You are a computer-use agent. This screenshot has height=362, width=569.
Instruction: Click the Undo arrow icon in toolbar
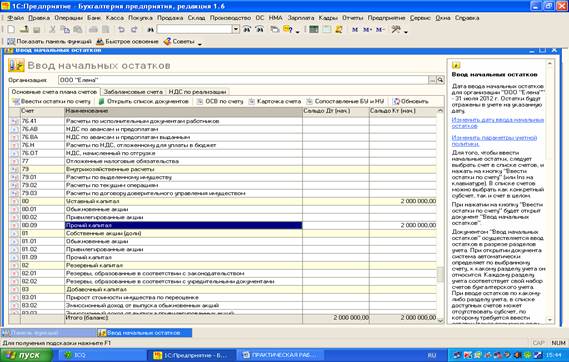pos(121,30)
